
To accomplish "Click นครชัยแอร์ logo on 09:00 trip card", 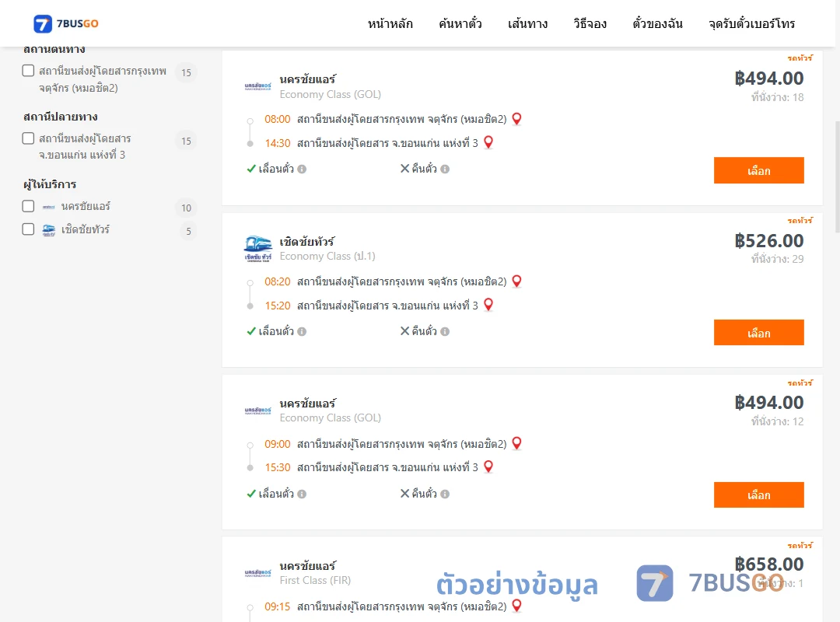I will 257,411.
